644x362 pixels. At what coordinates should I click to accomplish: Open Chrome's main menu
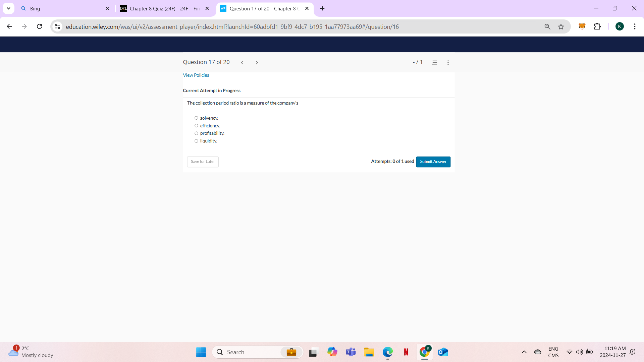coord(635,26)
